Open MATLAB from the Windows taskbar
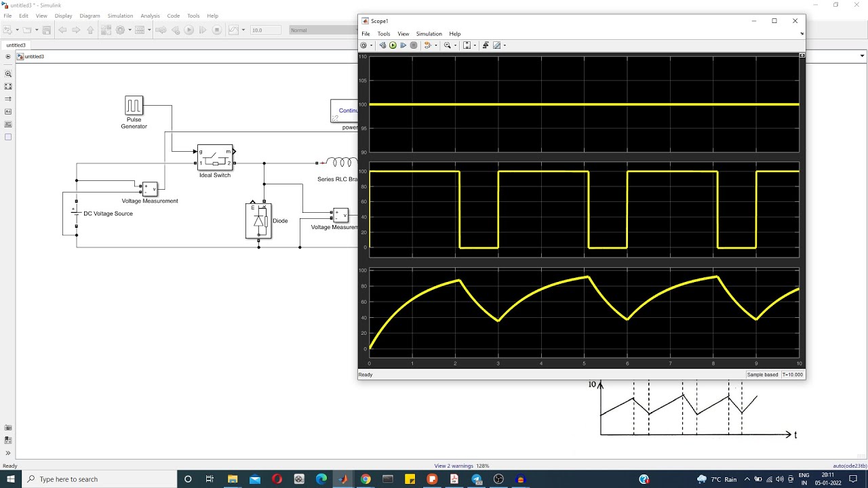The width and height of the screenshot is (868, 488). pyautogui.click(x=343, y=479)
